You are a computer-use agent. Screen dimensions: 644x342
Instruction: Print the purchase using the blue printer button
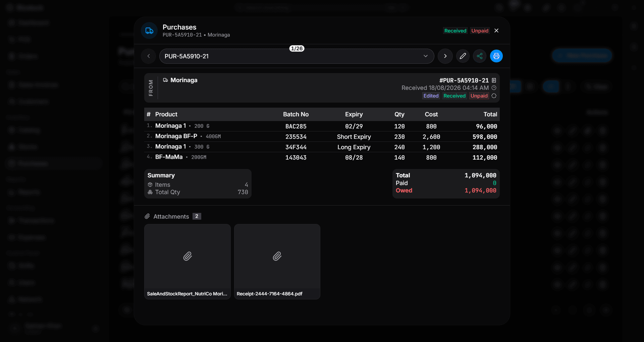point(496,56)
